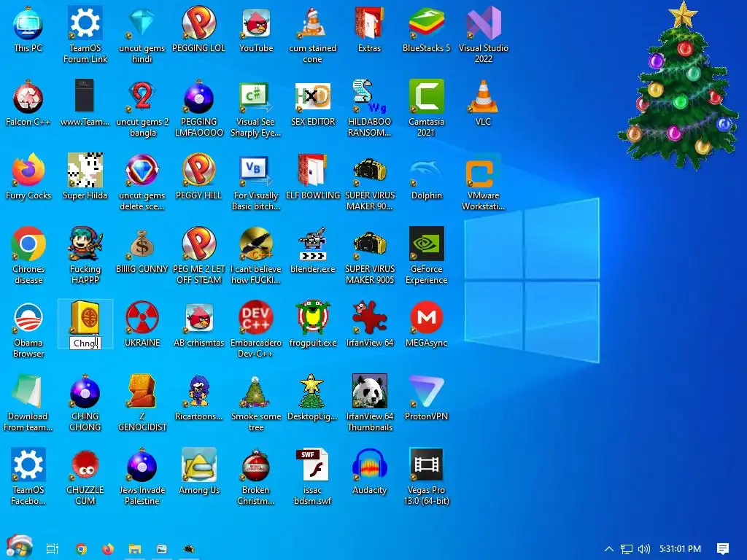The width and height of the screenshot is (747, 560).
Task: Show hidden system tray icons
Action: 609,548
